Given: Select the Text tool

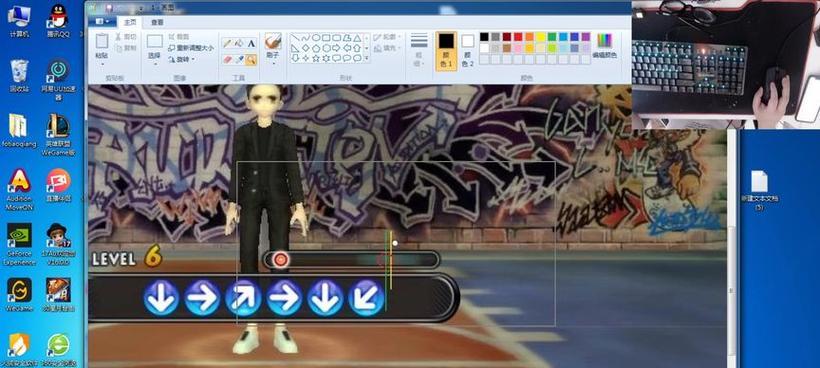Looking at the screenshot, I should pos(251,43).
